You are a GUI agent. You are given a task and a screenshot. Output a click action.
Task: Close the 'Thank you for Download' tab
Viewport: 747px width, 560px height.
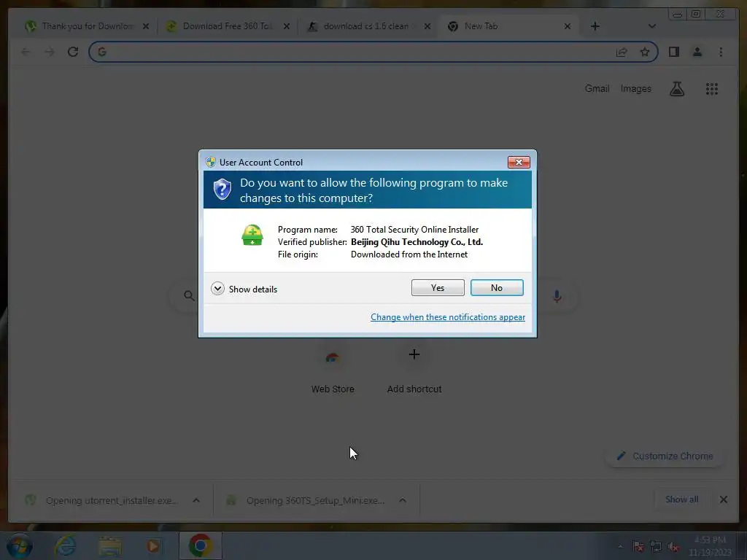(x=146, y=26)
